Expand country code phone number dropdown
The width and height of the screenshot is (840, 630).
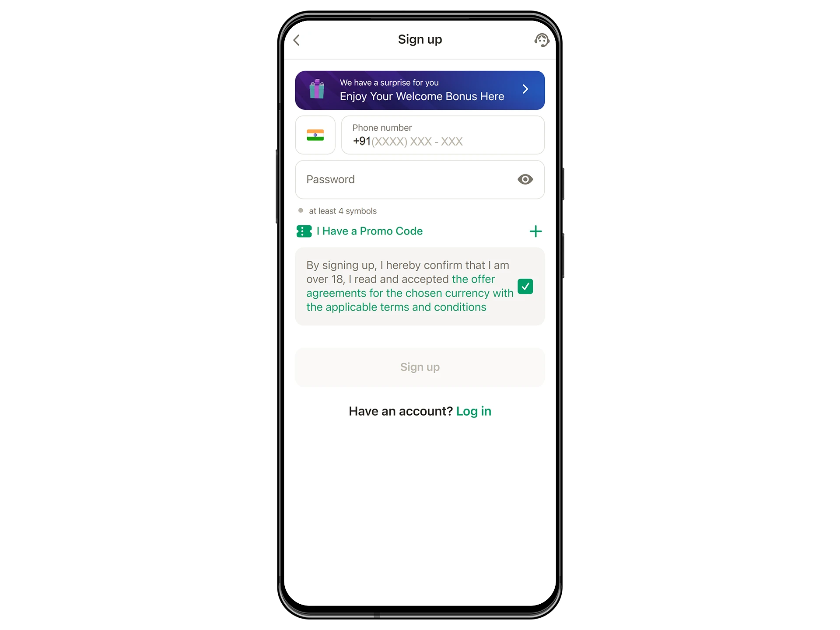[x=315, y=135]
